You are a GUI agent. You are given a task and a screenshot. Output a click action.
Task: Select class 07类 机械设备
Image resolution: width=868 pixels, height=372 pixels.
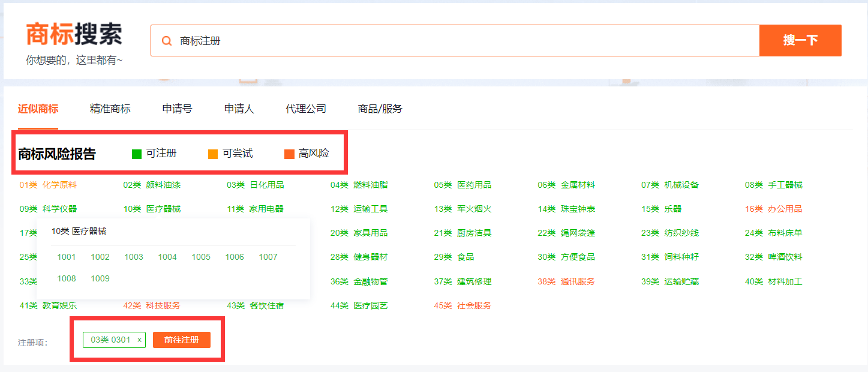point(670,185)
